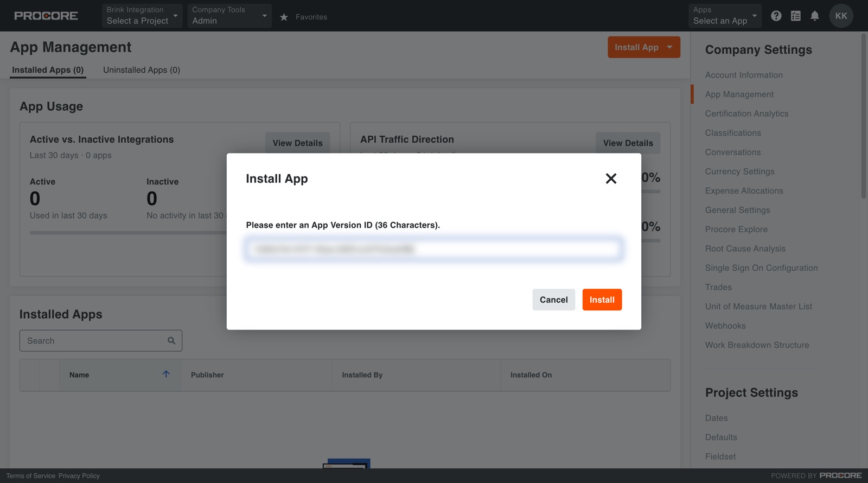Screen dimensions: 868x483
Task: Open Conversations settings
Action: tap(733, 152)
